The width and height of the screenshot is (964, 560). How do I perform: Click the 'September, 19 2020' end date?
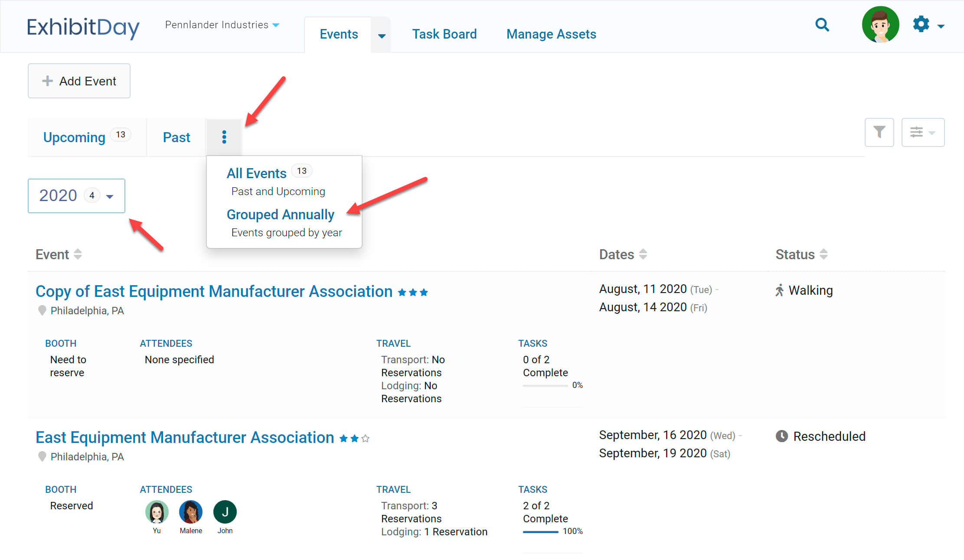click(x=653, y=453)
